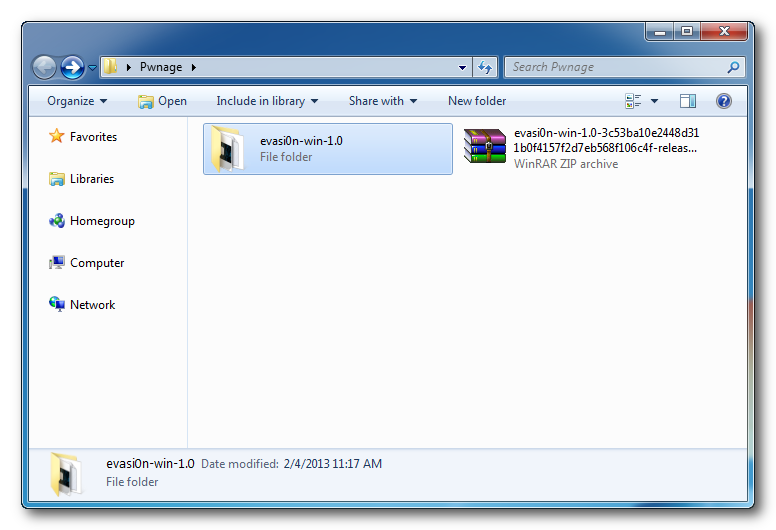The height and width of the screenshot is (530, 776).
Task: Select the evasi0n-win-1.0 folder icon
Action: tap(228, 148)
